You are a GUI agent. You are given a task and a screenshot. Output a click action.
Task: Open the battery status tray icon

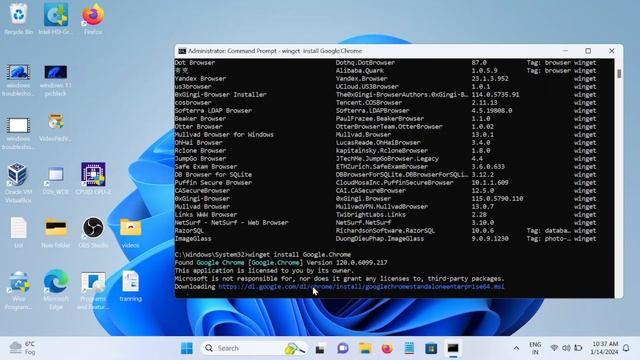pyautogui.click(x=578, y=348)
